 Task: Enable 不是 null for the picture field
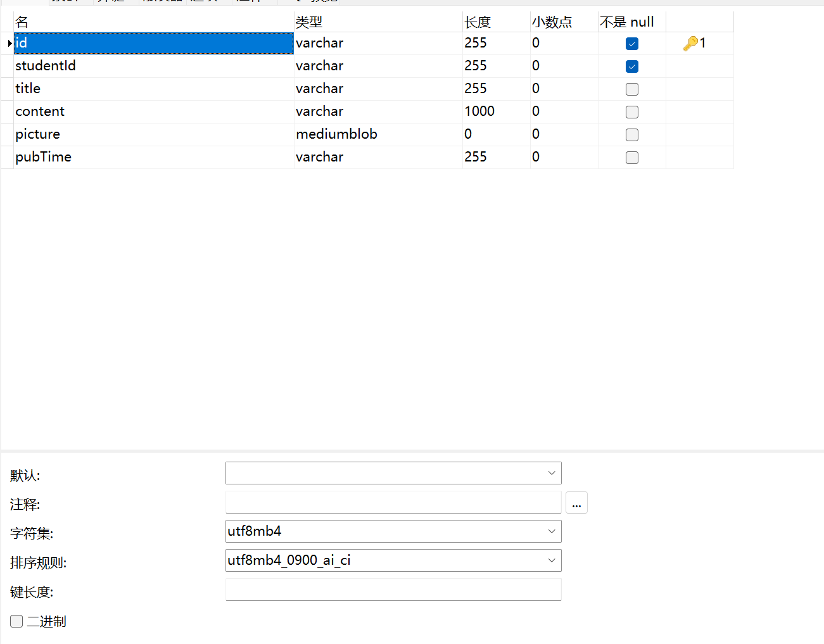631,134
